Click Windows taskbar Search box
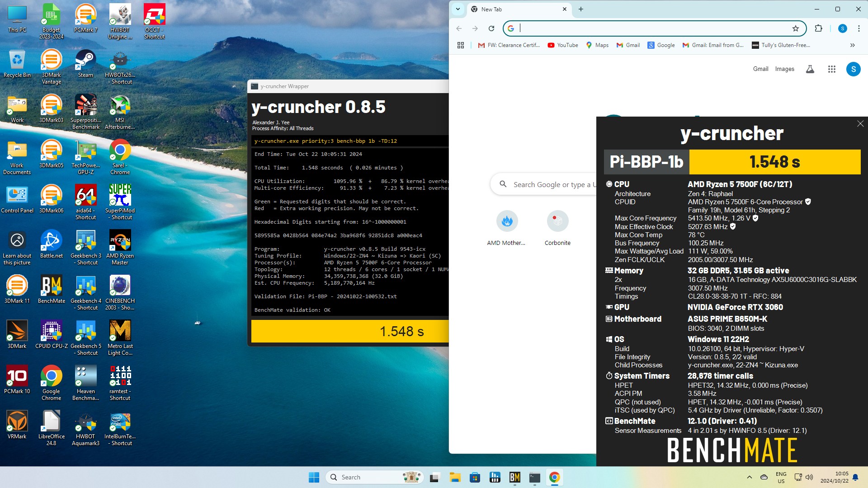This screenshot has width=868, height=488. (374, 477)
